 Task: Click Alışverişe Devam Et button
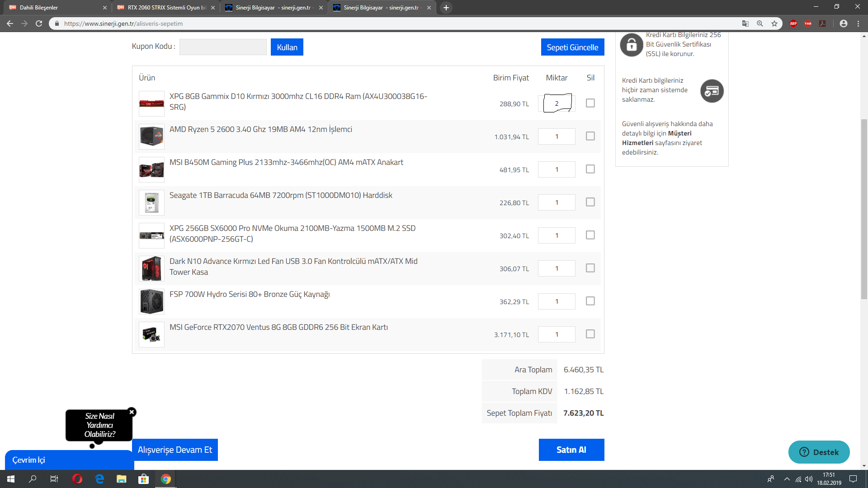(x=175, y=450)
